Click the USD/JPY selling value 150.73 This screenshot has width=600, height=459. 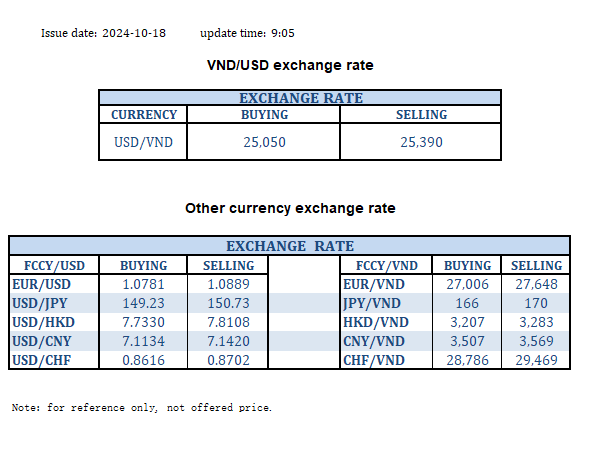pos(228,303)
